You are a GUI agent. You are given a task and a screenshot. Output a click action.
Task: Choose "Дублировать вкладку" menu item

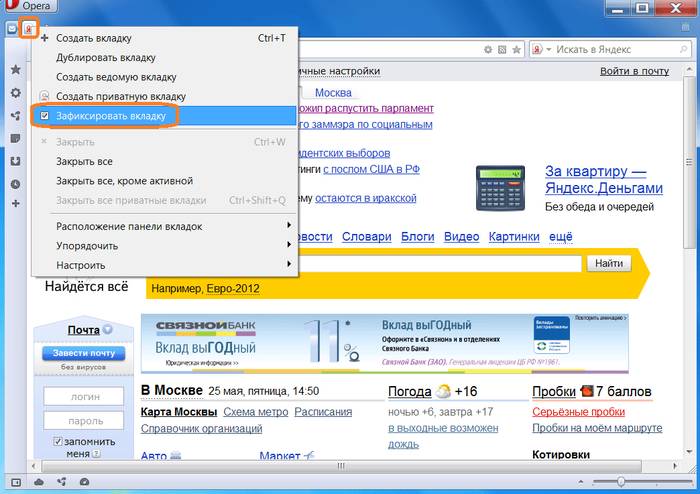pos(106,58)
